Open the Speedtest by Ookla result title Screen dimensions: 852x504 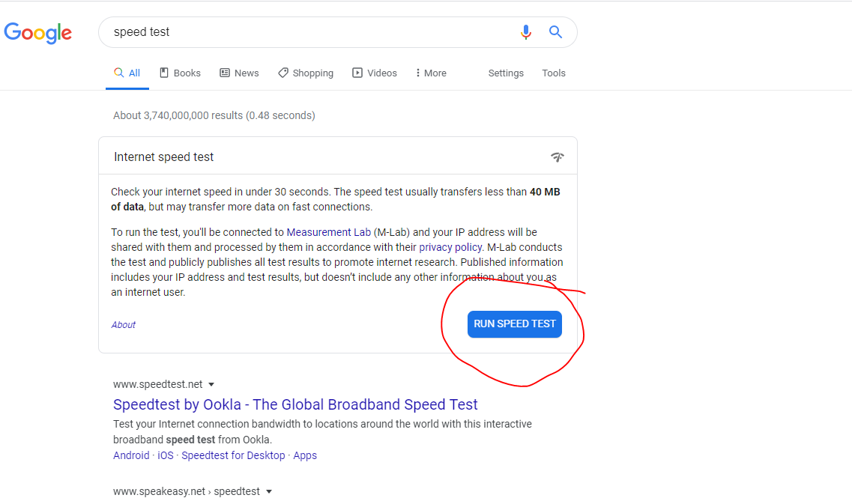pyautogui.click(x=295, y=404)
